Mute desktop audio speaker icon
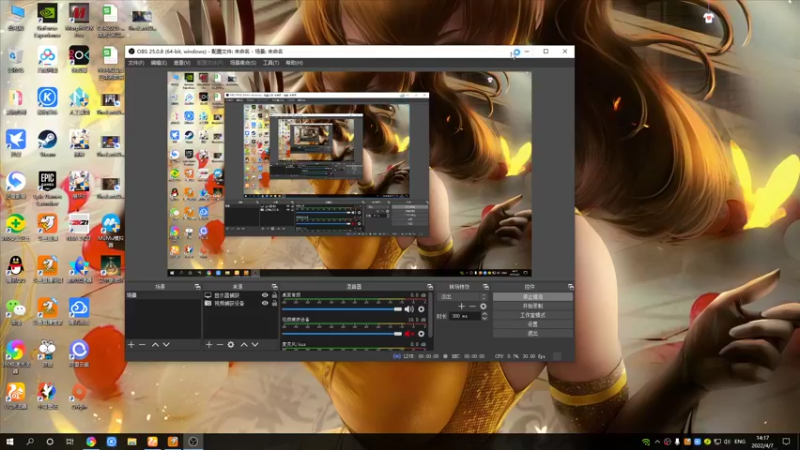The width and height of the screenshot is (800, 450). 409,309
